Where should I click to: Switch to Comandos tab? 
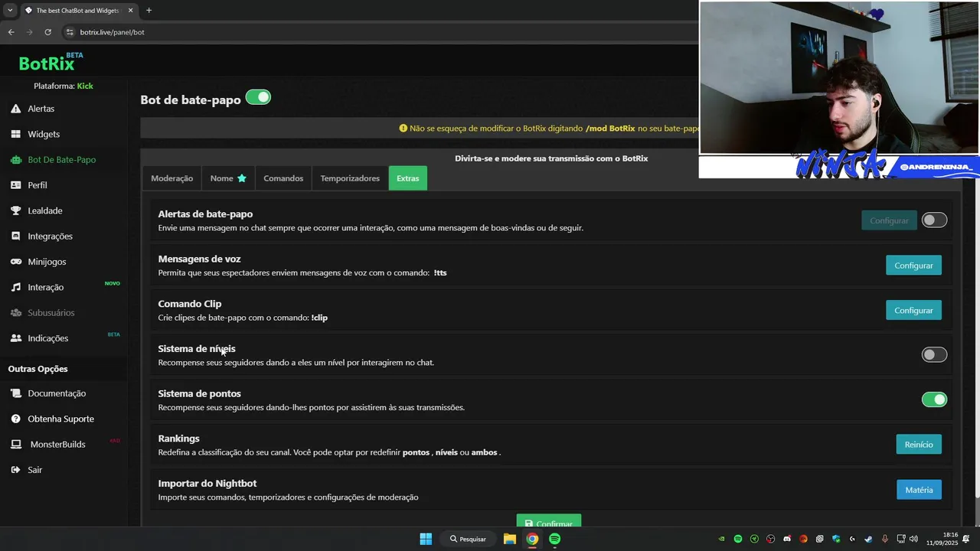point(283,178)
